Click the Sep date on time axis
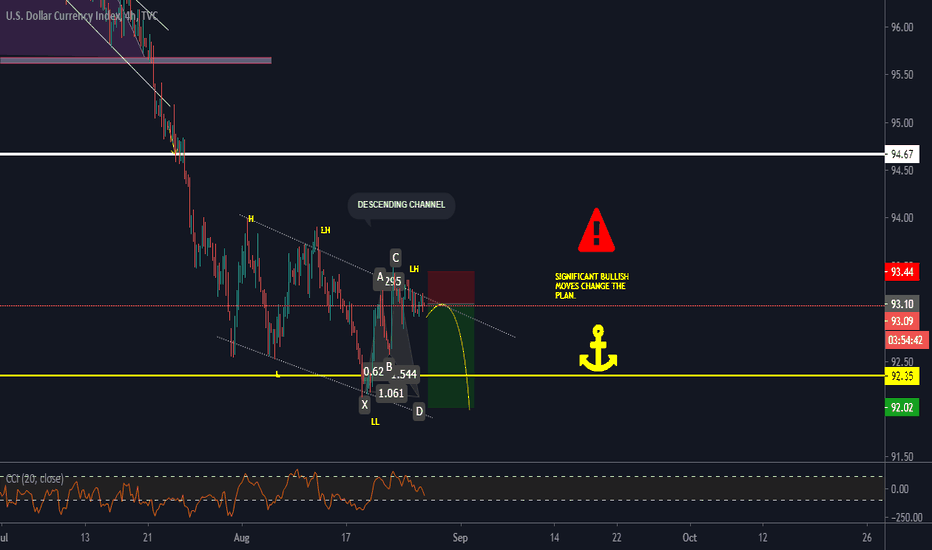 460,538
